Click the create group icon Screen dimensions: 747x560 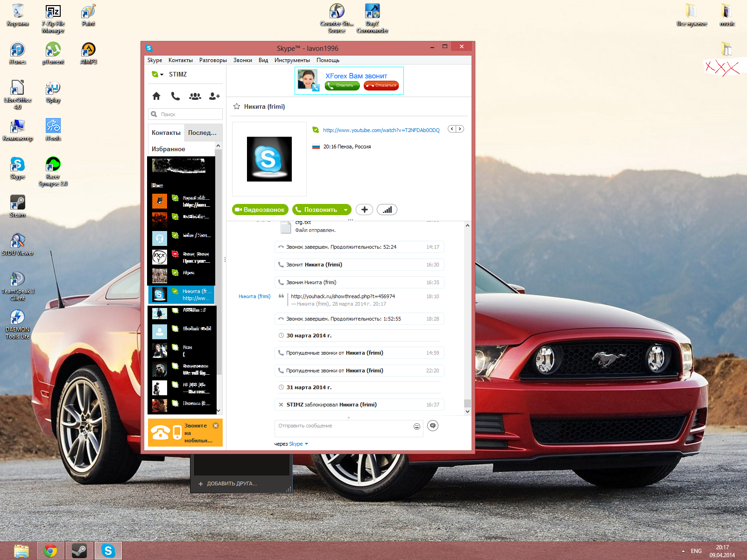tap(195, 96)
